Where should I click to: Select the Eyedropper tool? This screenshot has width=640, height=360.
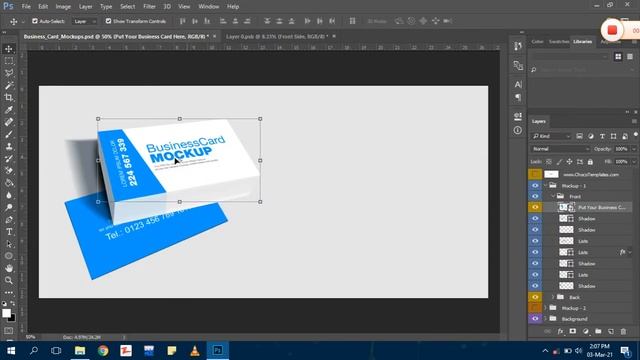(x=9, y=110)
